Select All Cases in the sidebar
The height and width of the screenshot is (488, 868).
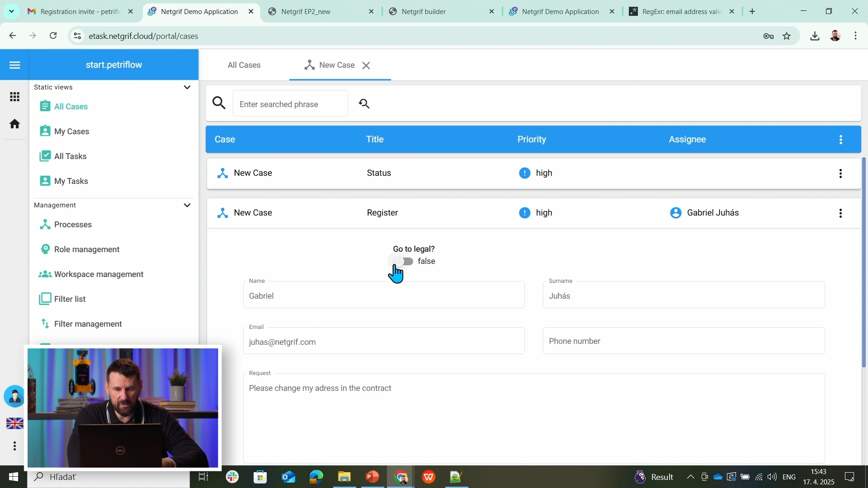[70, 106]
